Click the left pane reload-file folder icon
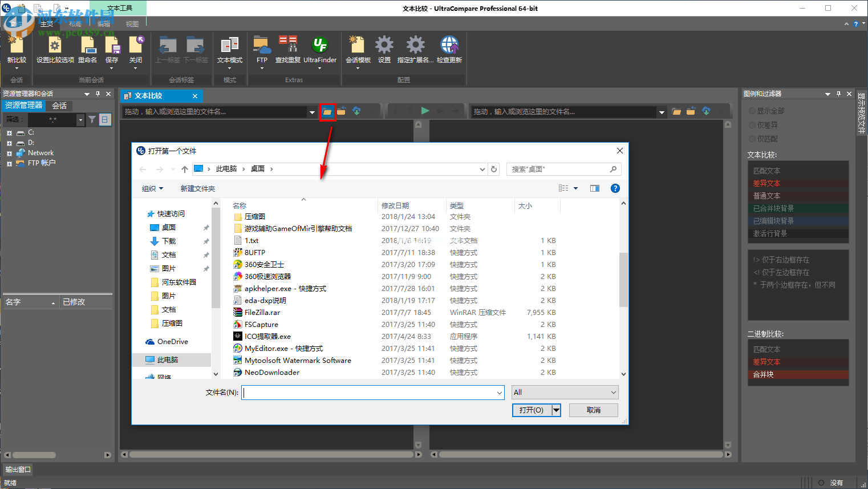This screenshot has height=489, width=868. click(342, 111)
